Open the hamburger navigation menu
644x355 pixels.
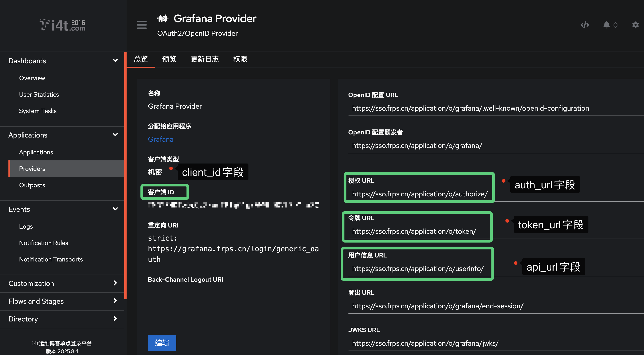tap(141, 25)
